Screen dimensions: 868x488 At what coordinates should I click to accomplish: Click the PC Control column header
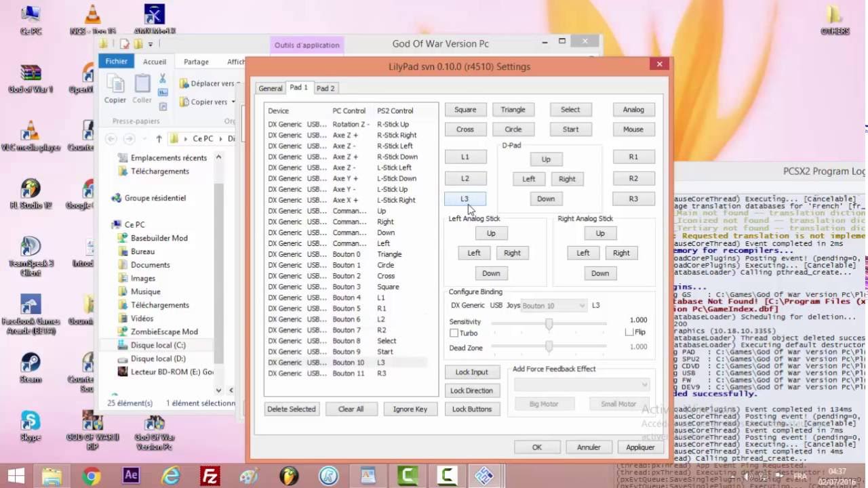tap(349, 110)
